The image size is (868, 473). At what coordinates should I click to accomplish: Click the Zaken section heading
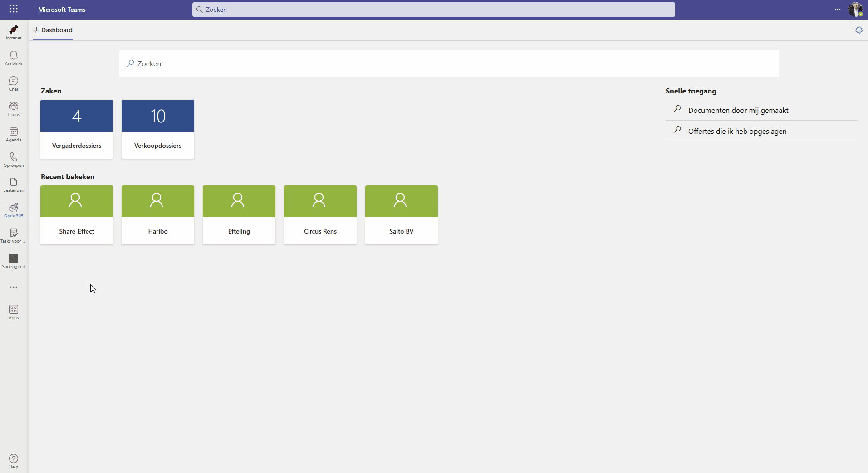[51, 91]
